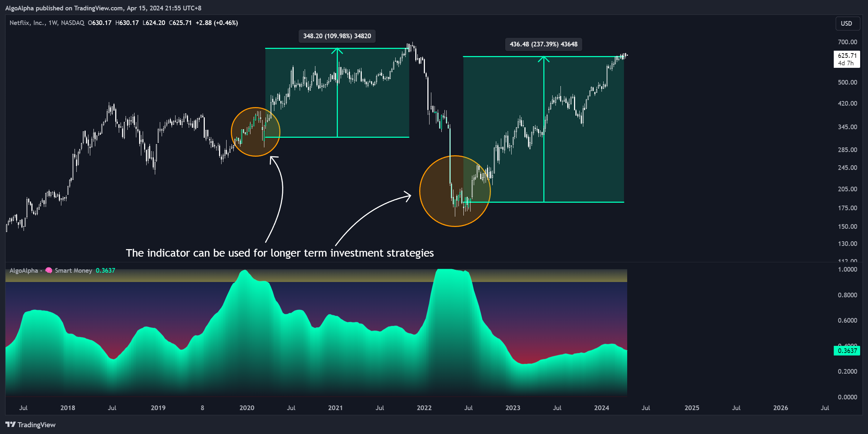Click the 2022 label on time axis
868x434 pixels.
tap(424, 408)
